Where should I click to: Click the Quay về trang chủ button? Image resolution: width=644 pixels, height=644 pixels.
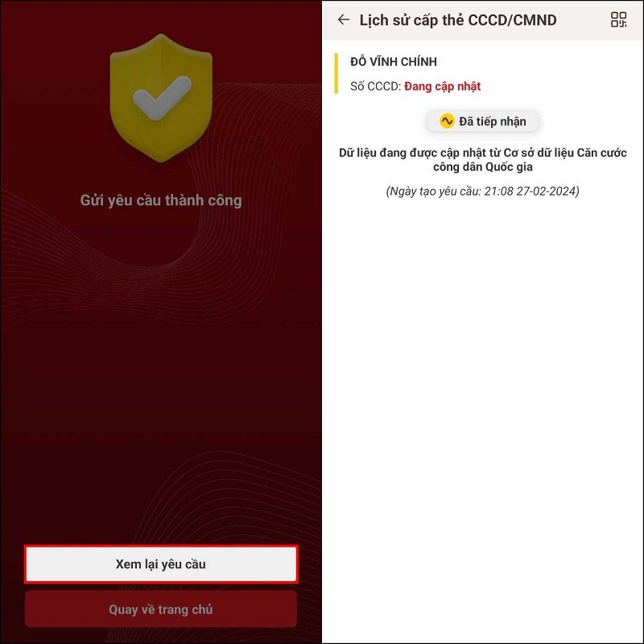161,609
